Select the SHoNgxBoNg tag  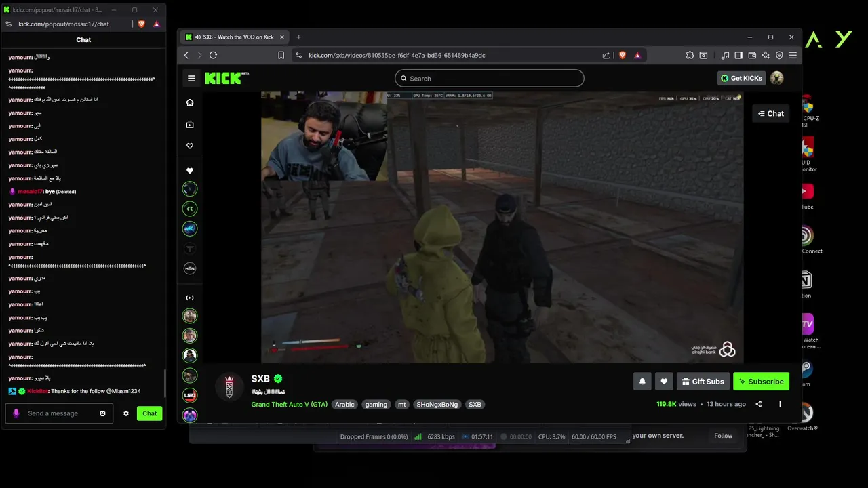click(437, 405)
